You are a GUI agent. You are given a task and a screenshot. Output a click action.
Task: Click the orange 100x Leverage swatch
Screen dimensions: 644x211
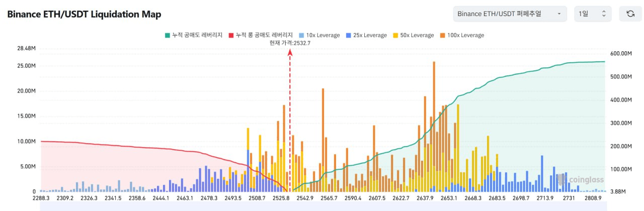click(442, 35)
